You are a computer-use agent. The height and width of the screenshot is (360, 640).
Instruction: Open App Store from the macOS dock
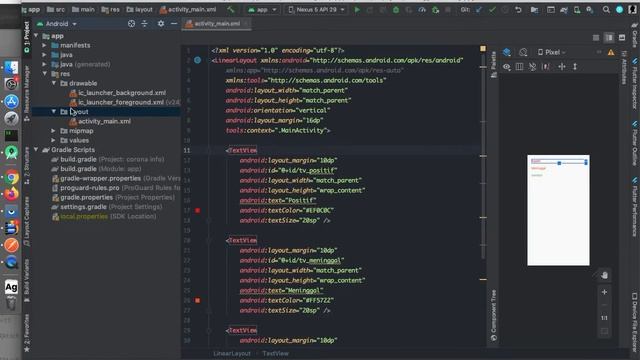11,101
